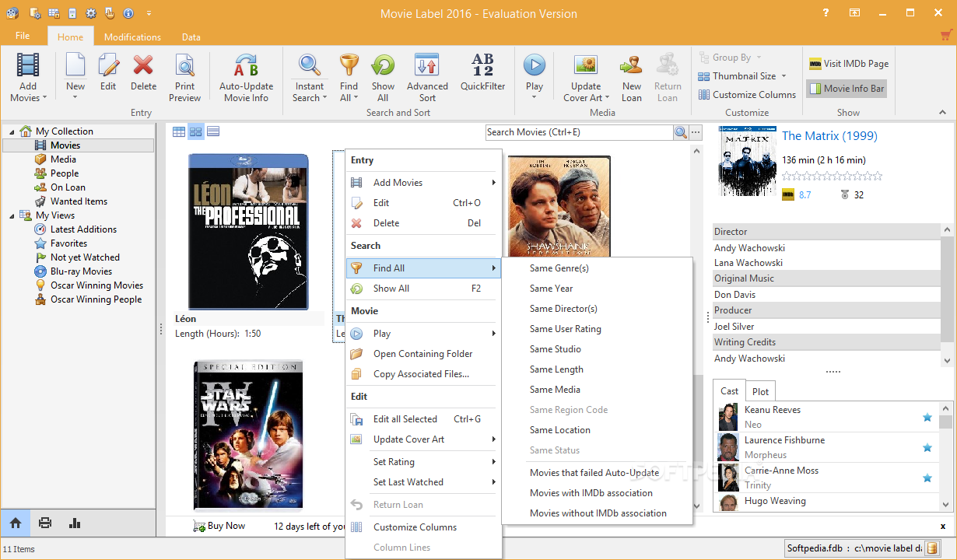Expand context menu Update Cover Art submenu
Viewport: 957px width, 560px height.
pos(493,439)
